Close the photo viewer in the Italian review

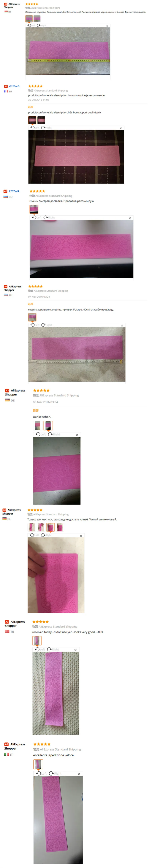[x=79, y=774]
